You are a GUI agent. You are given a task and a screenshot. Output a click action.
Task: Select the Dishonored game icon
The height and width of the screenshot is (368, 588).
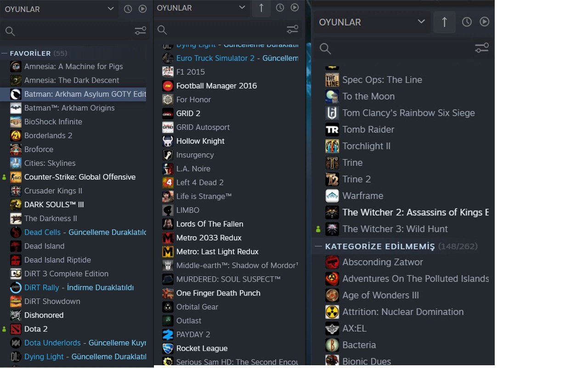coord(16,315)
